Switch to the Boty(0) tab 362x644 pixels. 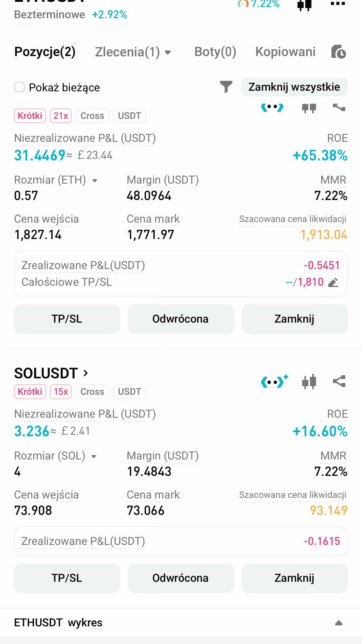point(215,52)
